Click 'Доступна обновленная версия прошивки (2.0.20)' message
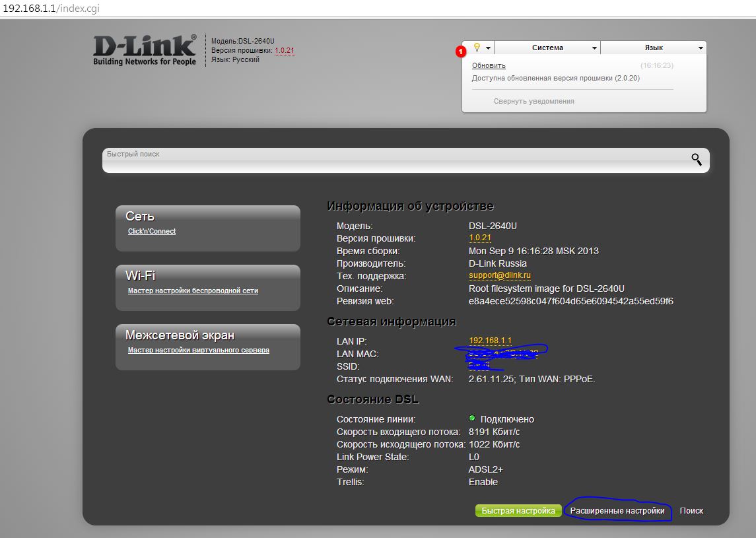Screen dimensions: 756x538 point(555,78)
